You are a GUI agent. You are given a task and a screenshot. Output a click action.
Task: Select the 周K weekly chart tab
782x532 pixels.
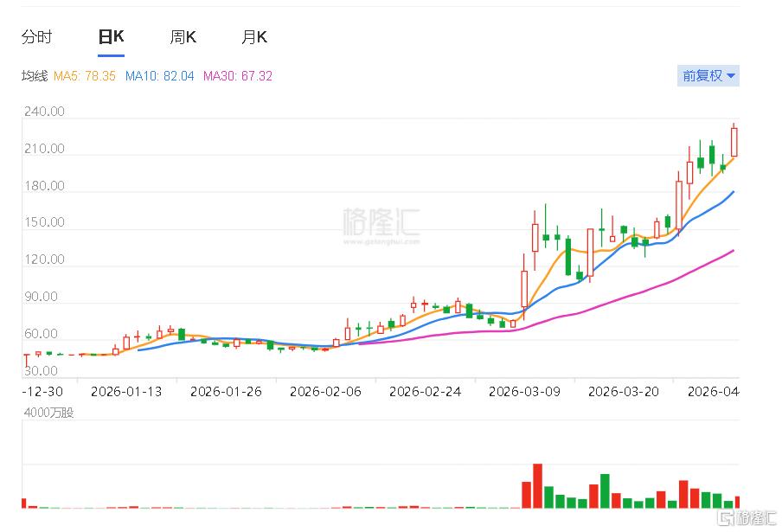coord(182,36)
